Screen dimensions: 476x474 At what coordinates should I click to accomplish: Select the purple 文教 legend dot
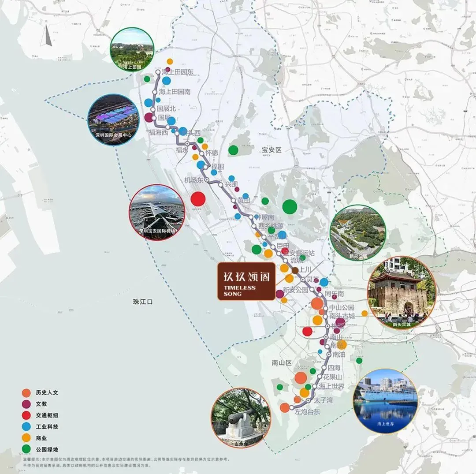26,404
